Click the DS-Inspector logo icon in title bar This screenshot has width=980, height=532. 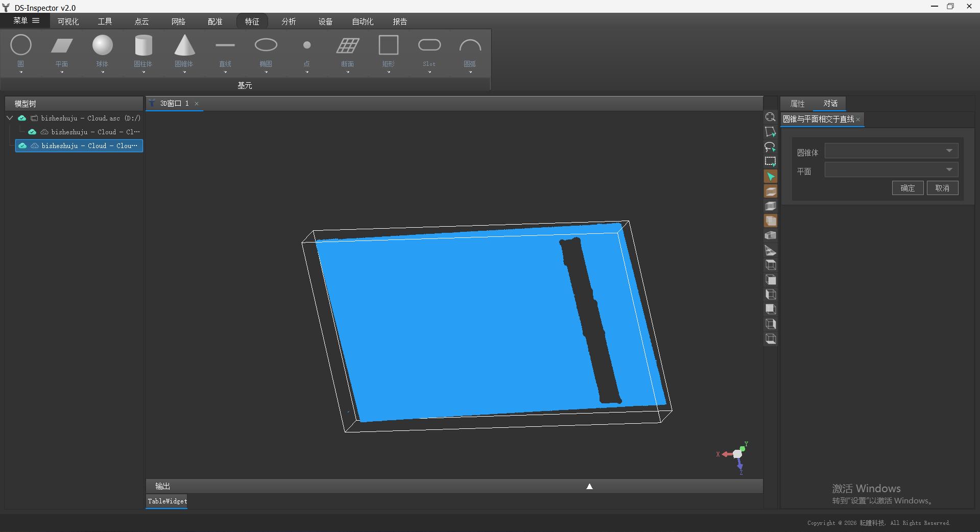pyautogui.click(x=6, y=8)
